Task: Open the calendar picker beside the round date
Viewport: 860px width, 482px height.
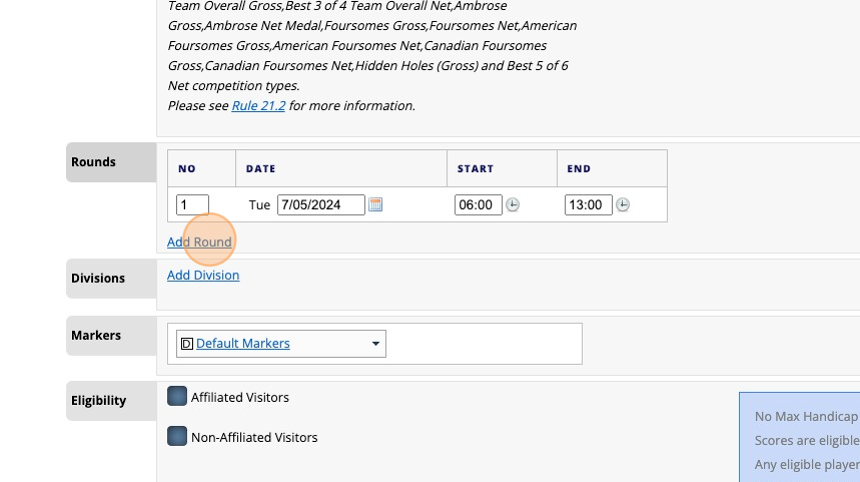Action: pyautogui.click(x=376, y=205)
